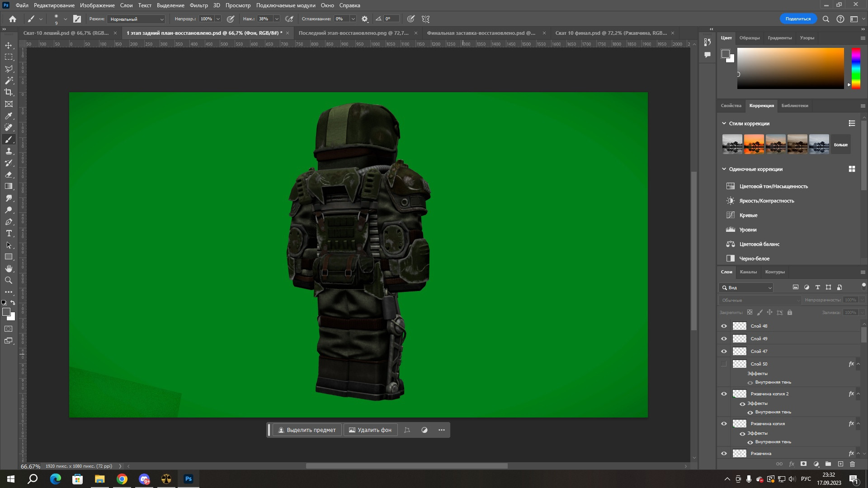Go to Photoshop Home screen

click(x=13, y=19)
